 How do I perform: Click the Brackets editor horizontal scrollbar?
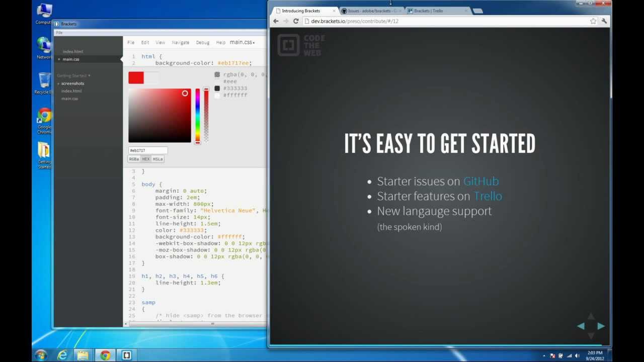tap(195, 324)
